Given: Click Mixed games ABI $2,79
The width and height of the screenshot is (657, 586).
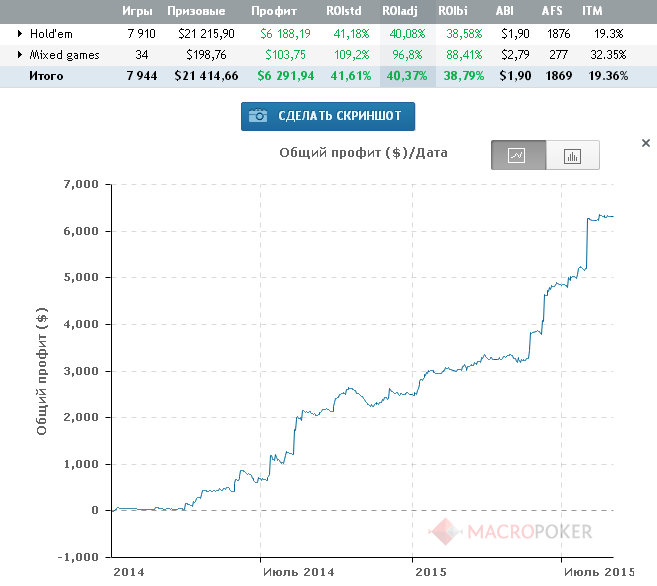Looking at the screenshot, I should coord(515,55).
